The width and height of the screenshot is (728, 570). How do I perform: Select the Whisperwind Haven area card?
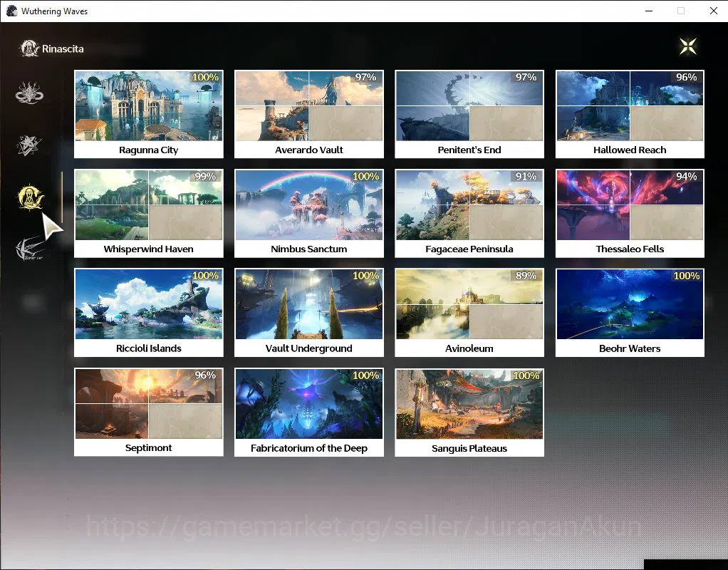tap(149, 213)
